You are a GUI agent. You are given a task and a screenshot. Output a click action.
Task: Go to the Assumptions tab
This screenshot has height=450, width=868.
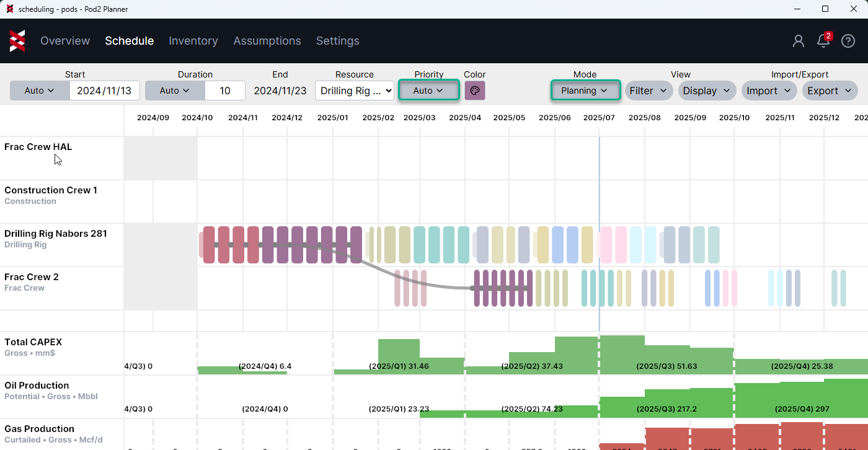pos(267,41)
